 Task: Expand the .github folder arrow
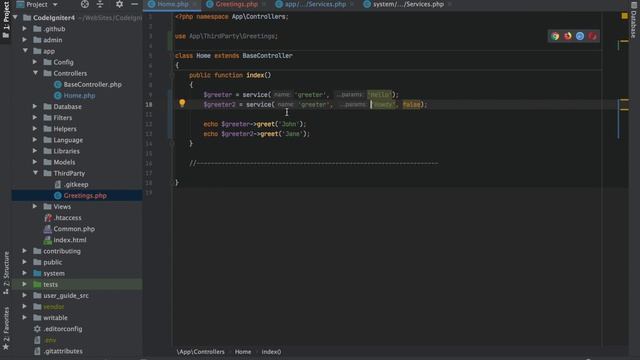pos(25,29)
